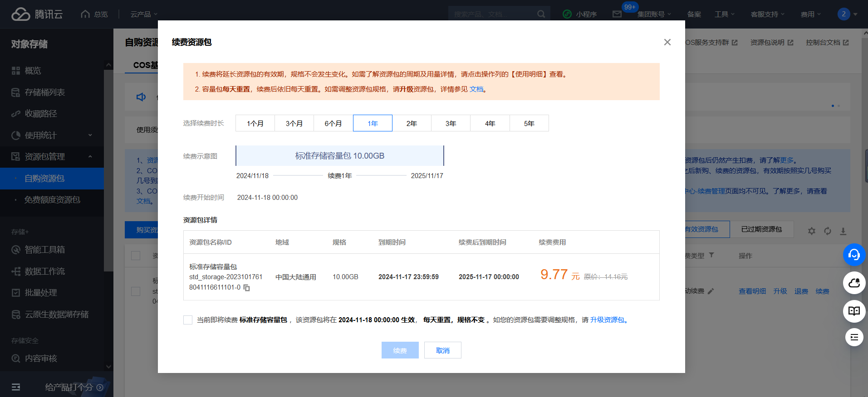Open the documentation book floating icon
Image resolution: width=868 pixels, height=397 pixels.
coord(854,311)
